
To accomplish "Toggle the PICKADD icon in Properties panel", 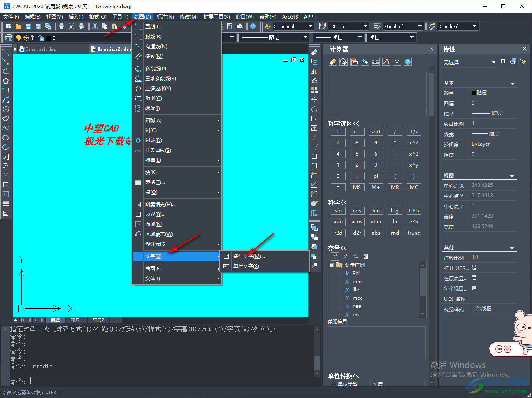I will (x=503, y=61).
